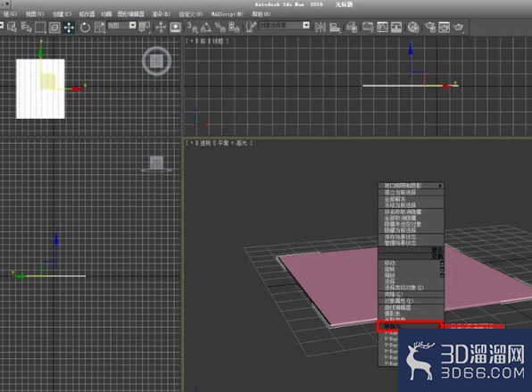Choose 移动 in the context menu
Image resolution: width=532 pixels, height=392 pixels.
pos(411,263)
